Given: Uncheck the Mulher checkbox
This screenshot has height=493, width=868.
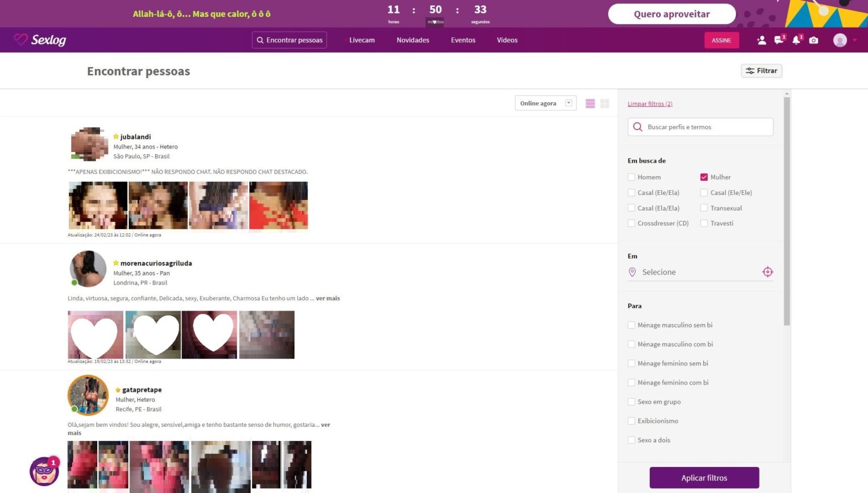Looking at the screenshot, I should 704,177.
